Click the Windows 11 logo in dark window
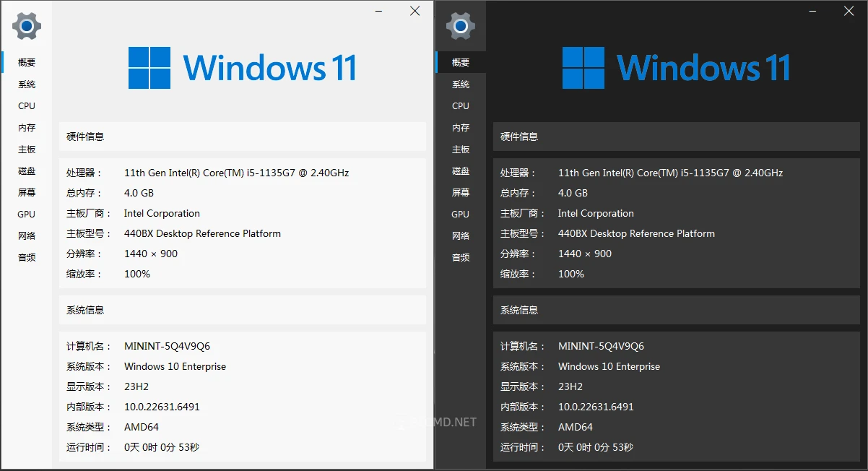This screenshot has height=471, width=868. point(677,68)
